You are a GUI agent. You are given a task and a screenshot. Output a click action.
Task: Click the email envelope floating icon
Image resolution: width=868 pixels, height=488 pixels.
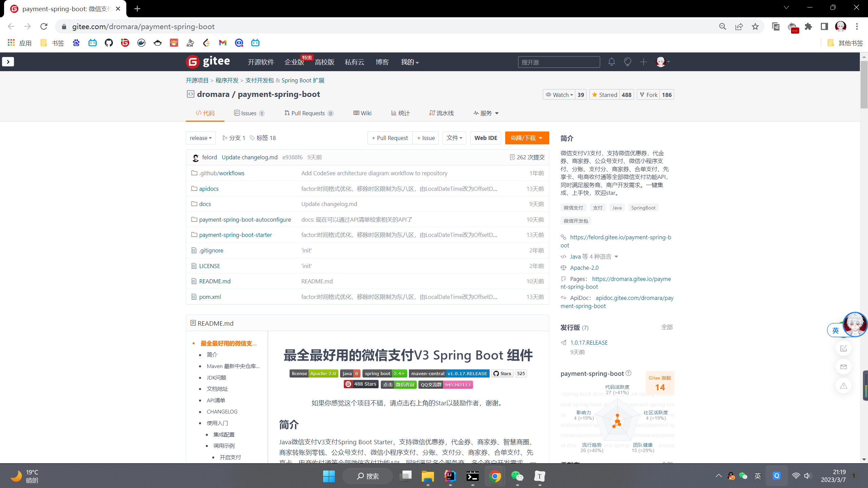844,367
